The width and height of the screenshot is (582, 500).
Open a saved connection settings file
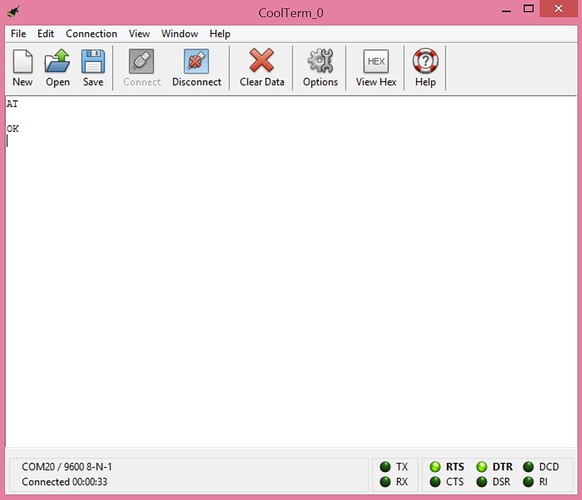(58, 68)
